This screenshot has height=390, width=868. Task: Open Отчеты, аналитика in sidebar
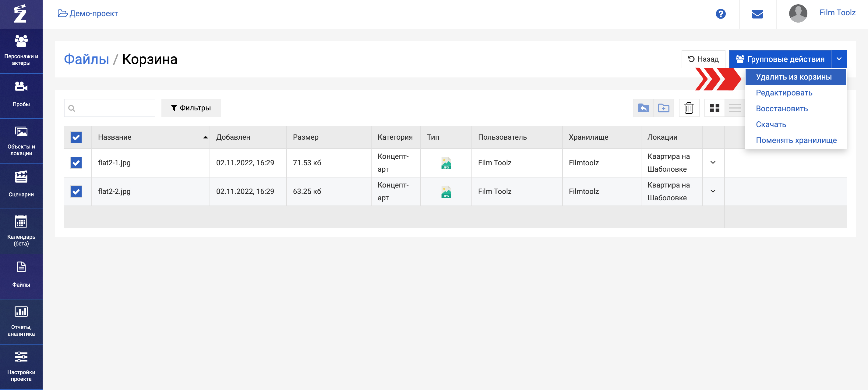coord(21,321)
